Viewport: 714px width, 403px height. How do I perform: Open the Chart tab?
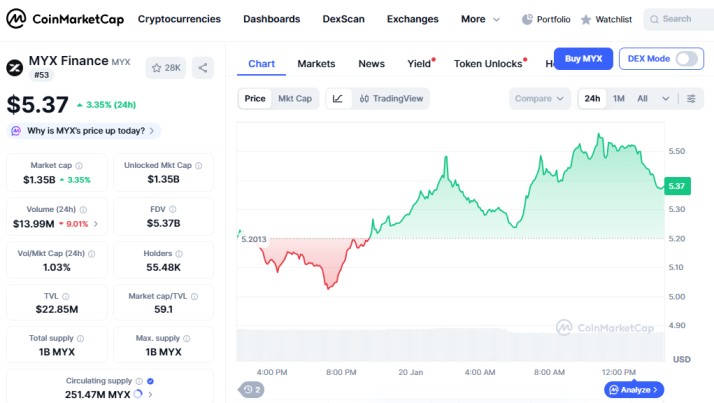pos(261,64)
